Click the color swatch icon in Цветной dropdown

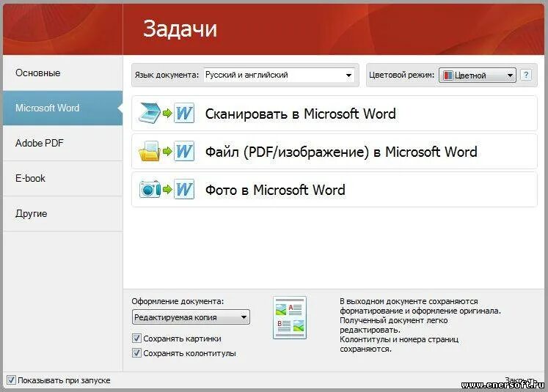pos(447,75)
